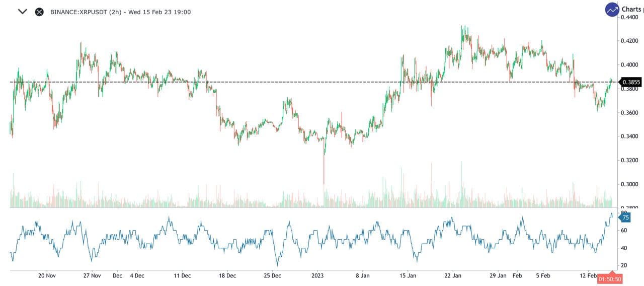Select the 2023 year marker on timeline
644x286 pixels.
[x=317, y=275]
